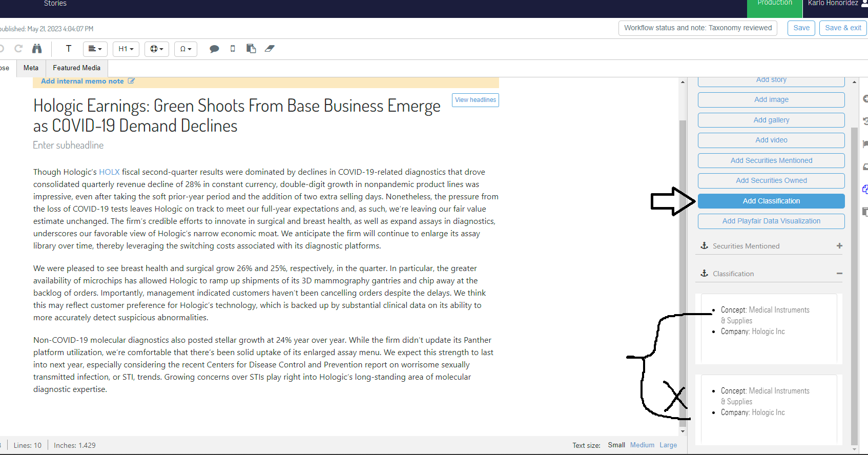Click the editor scrollbar up arrow
The width and height of the screenshot is (868, 455).
683,82
